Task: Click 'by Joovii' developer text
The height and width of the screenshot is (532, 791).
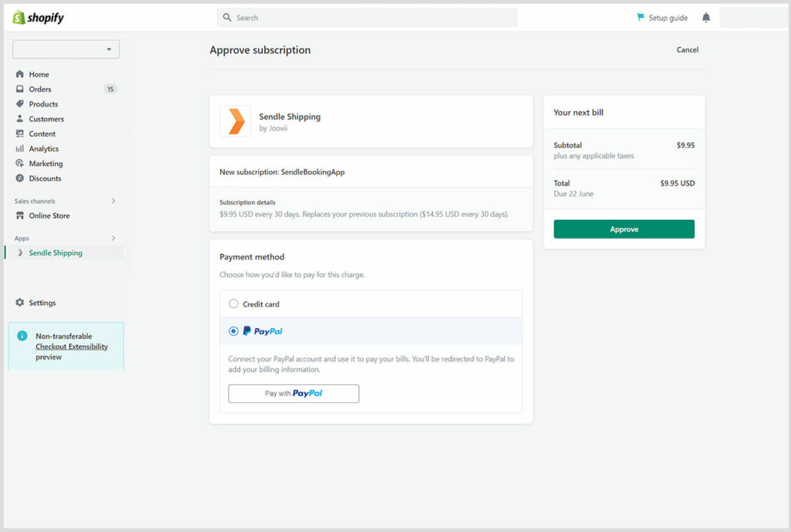Action: [273, 128]
